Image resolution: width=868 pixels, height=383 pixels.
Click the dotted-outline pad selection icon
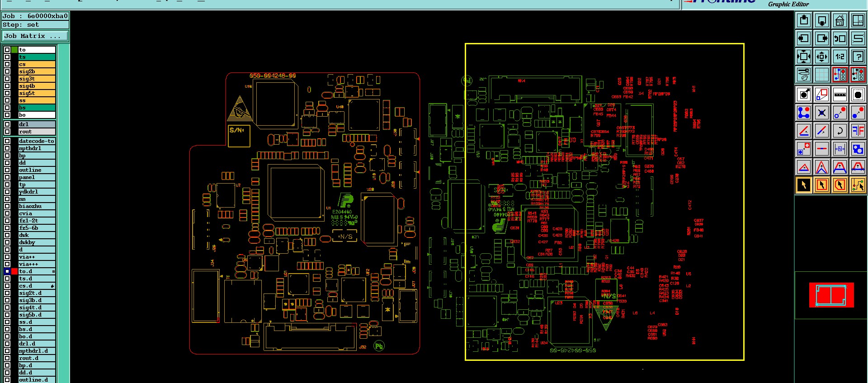[858, 95]
